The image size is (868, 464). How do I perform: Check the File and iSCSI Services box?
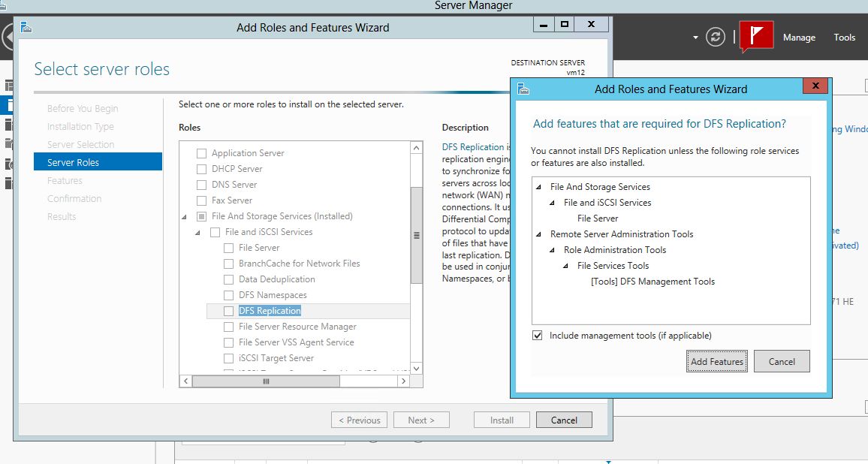(x=215, y=232)
